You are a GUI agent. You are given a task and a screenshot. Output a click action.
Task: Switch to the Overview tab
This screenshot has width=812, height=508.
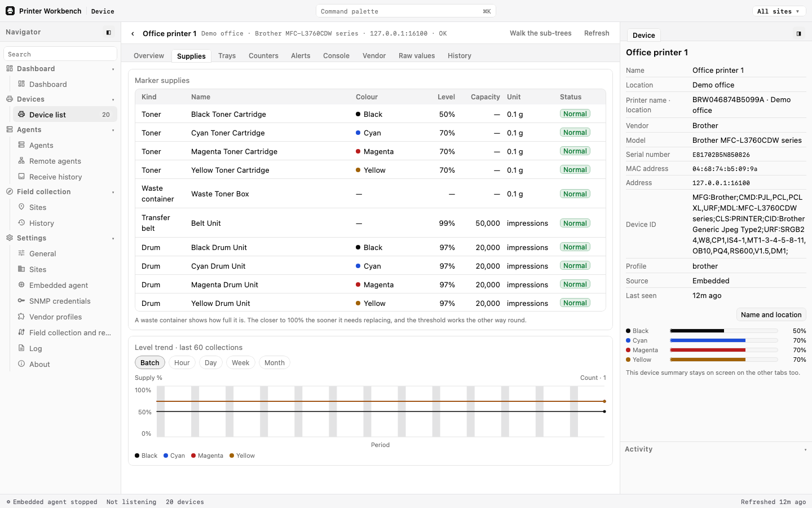tap(149, 56)
